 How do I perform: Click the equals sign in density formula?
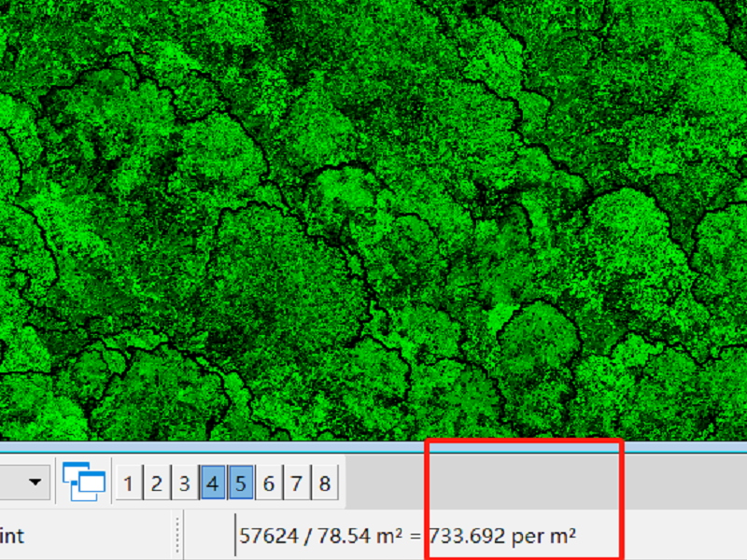[417, 536]
